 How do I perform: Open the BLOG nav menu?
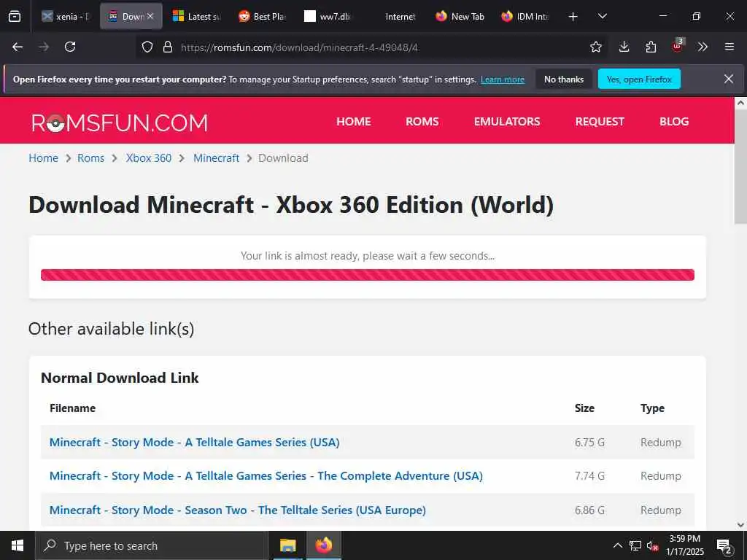point(673,122)
